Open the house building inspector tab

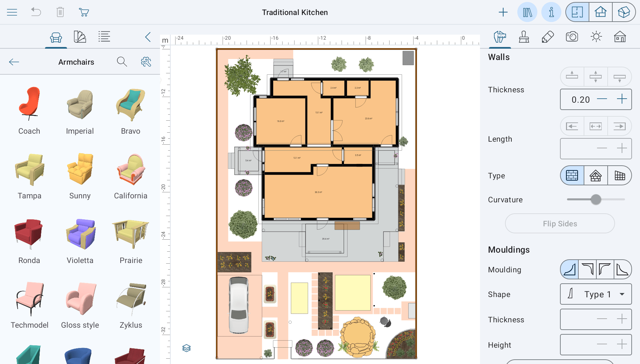(x=620, y=37)
